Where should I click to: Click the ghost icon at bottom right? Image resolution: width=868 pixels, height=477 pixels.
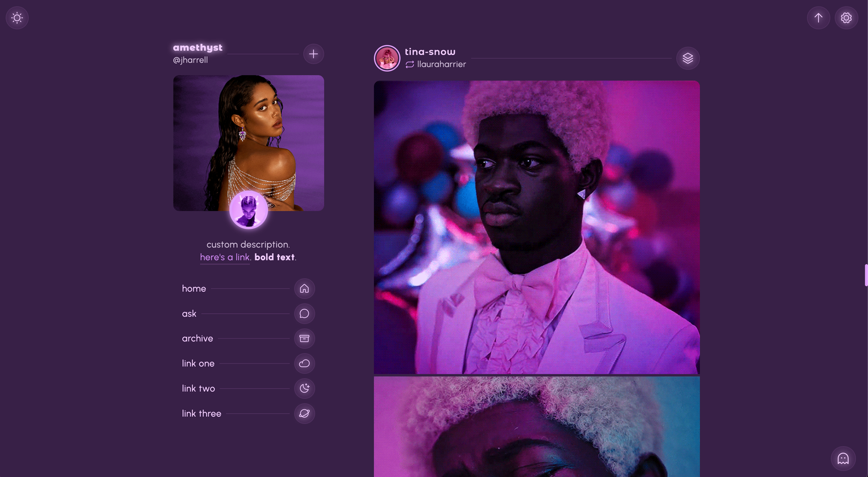coord(843,458)
